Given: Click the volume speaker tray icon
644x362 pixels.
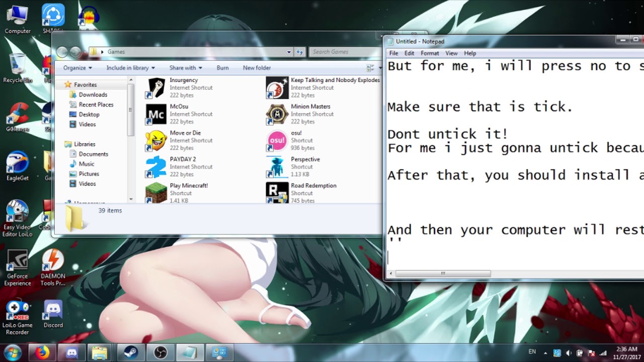Looking at the screenshot, I should (569, 353).
